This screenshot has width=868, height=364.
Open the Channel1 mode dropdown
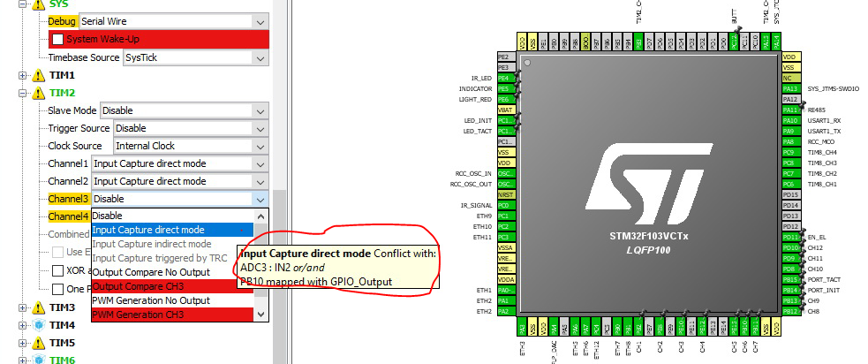180,164
